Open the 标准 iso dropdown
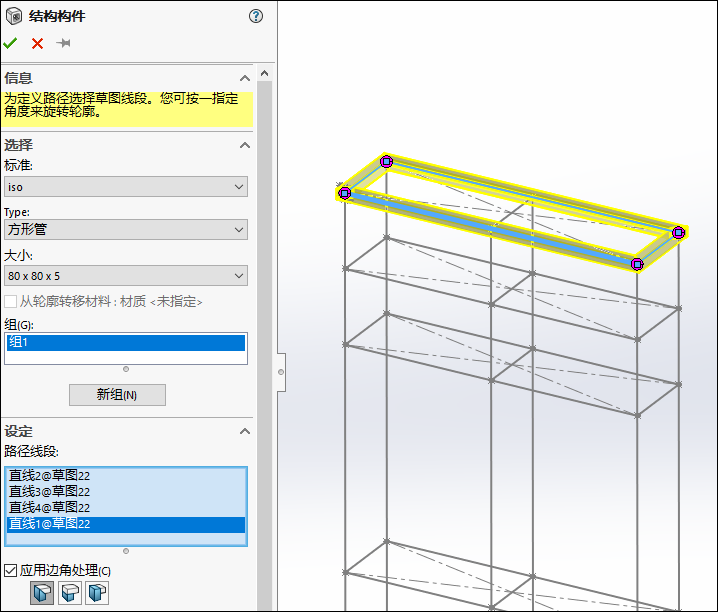The width and height of the screenshot is (718, 612). pos(126,187)
